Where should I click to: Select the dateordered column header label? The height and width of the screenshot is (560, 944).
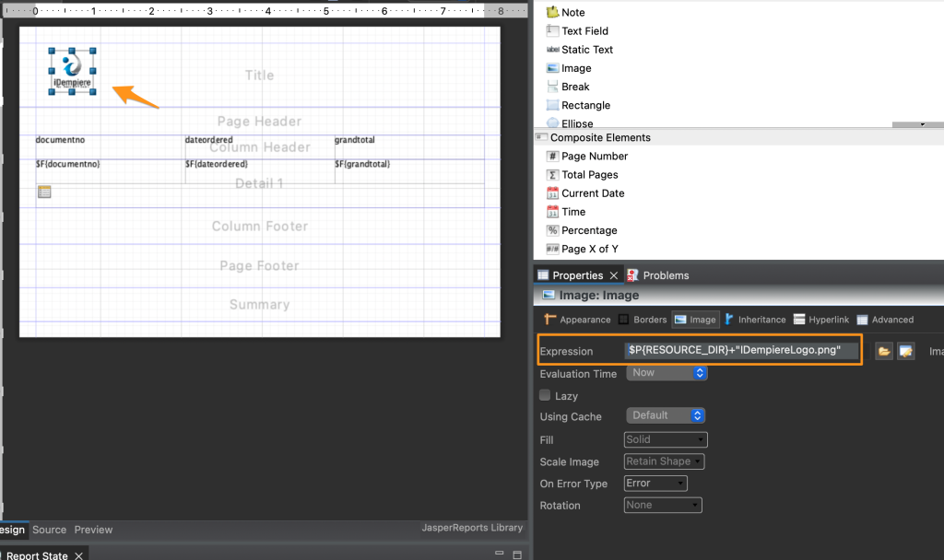click(x=209, y=140)
